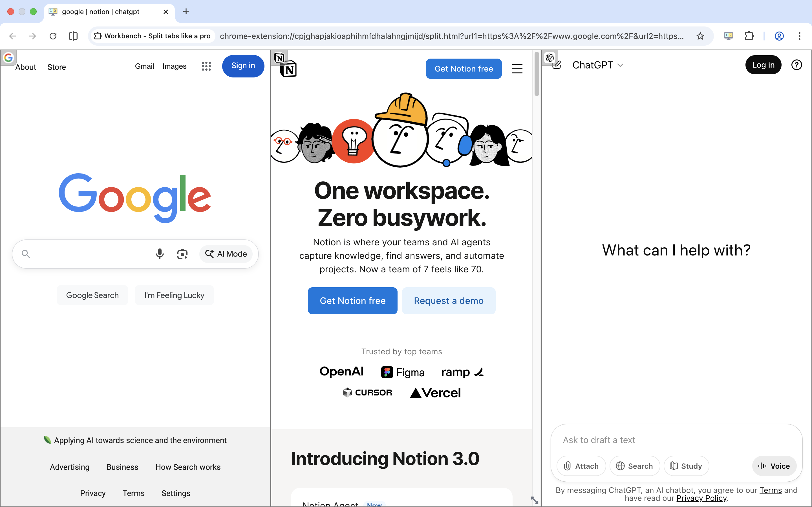Click 'Log in' on ChatGPT
812x507 pixels.
click(763, 65)
